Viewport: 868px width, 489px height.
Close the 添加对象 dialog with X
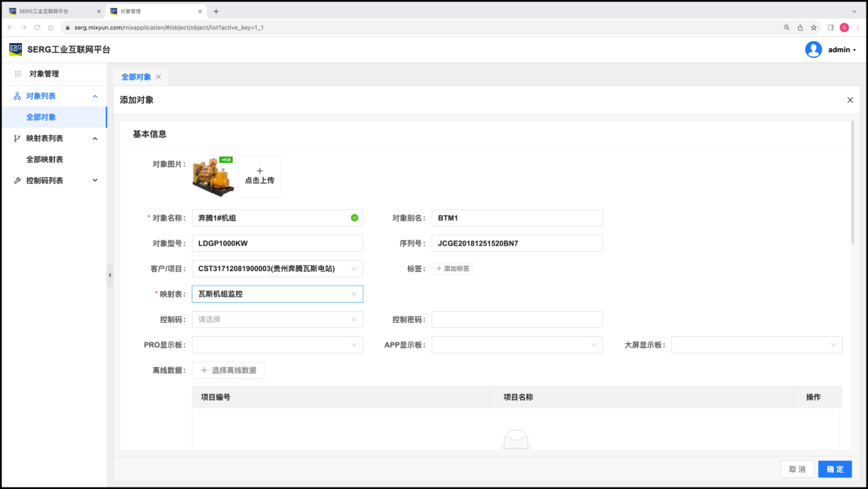[x=850, y=100]
